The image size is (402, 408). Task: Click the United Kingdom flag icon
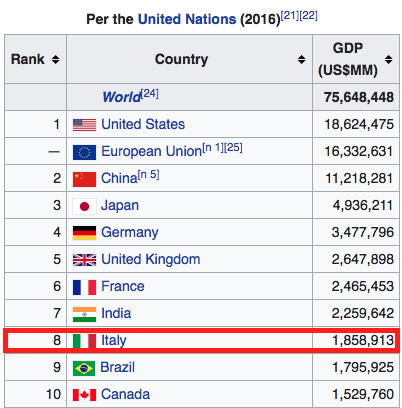(x=84, y=260)
